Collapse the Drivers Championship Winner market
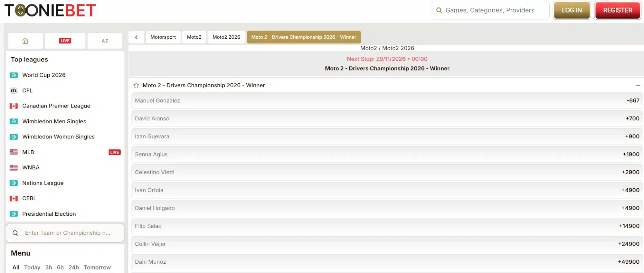Image resolution: width=644 pixels, height=273 pixels. tap(638, 85)
